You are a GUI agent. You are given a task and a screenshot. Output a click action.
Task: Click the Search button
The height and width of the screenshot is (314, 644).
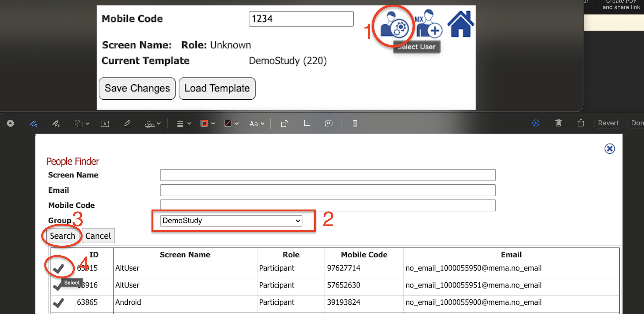[x=62, y=236]
